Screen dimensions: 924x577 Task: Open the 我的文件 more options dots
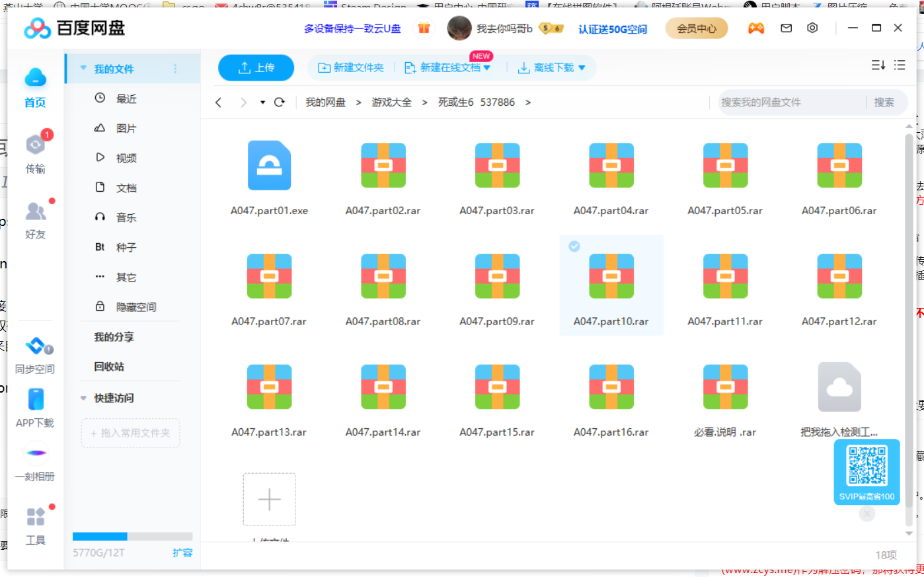pos(175,69)
